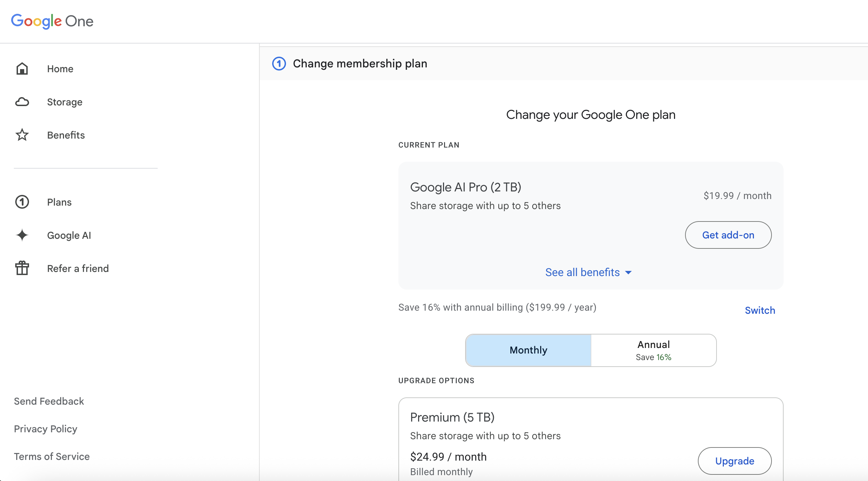The image size is (868, 481).
Task: Expand See all benefits
Action: tap(582, 272)
